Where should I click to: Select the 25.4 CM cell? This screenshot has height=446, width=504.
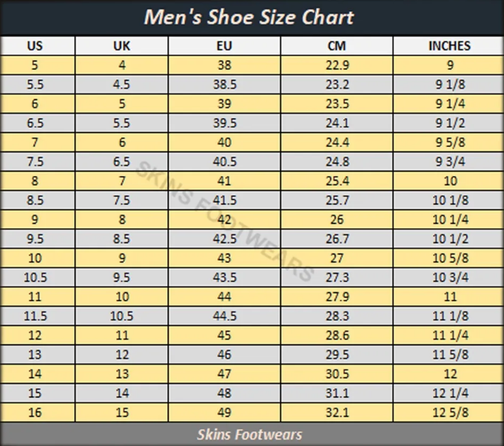[x=336, y=180]
